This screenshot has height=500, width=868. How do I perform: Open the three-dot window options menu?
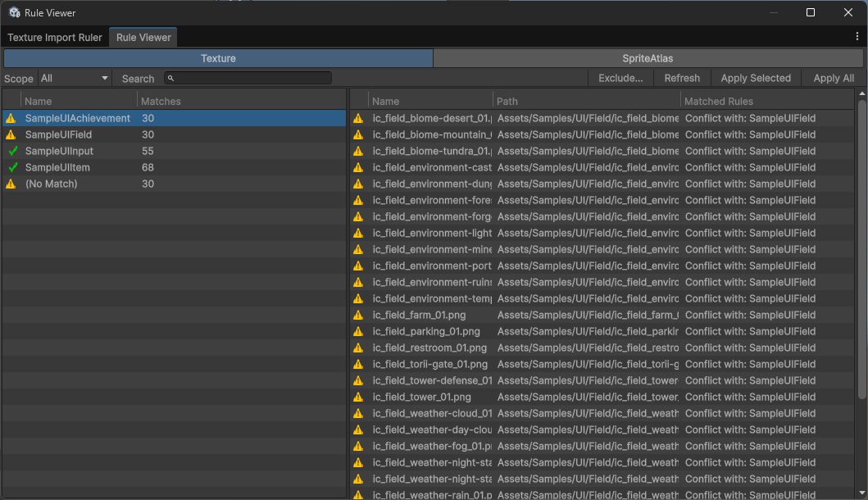pos(857,37)
